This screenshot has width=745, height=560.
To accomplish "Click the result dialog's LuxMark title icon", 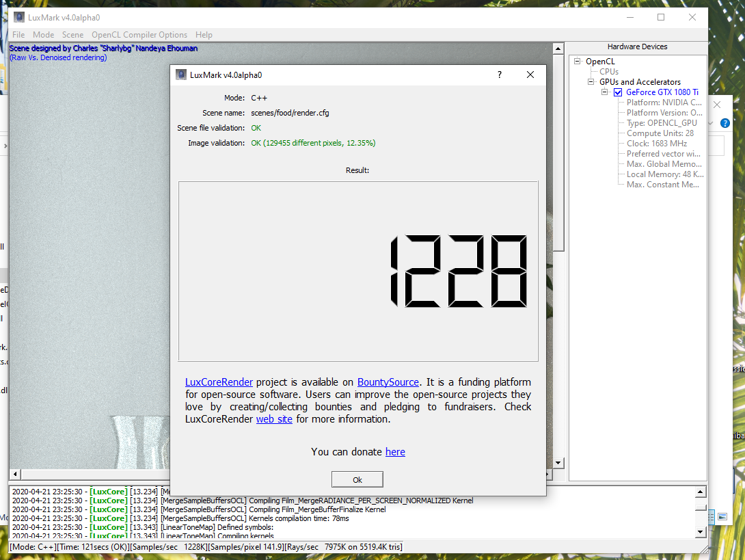I will click(x=181, y=75).
